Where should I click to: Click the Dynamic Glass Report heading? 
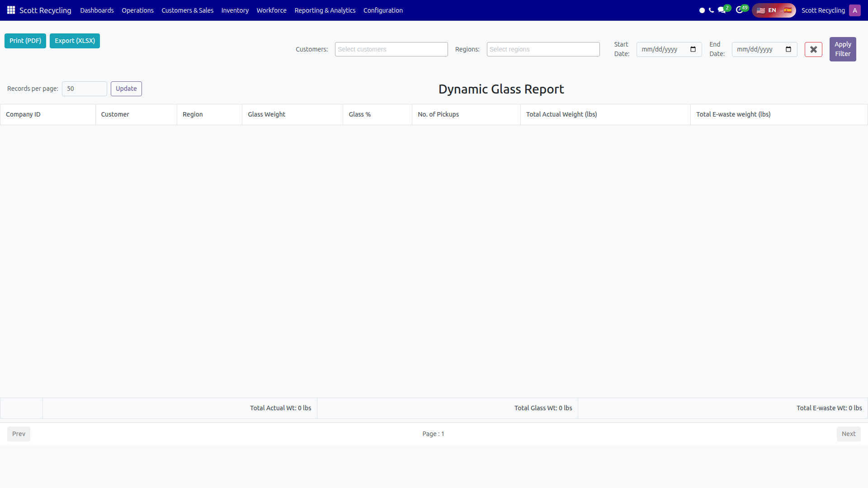(x=501, y=89)
